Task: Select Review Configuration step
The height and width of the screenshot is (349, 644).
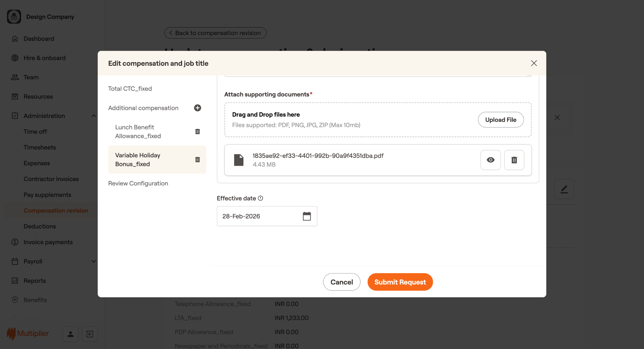Action: [x=138, y=183]
